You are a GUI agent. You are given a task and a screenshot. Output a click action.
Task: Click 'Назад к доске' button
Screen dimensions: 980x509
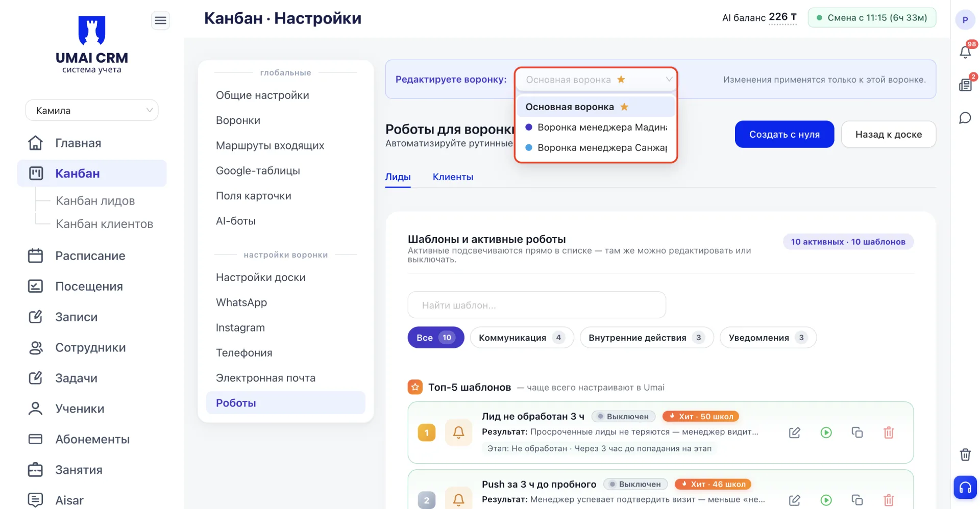coord(889,134)
